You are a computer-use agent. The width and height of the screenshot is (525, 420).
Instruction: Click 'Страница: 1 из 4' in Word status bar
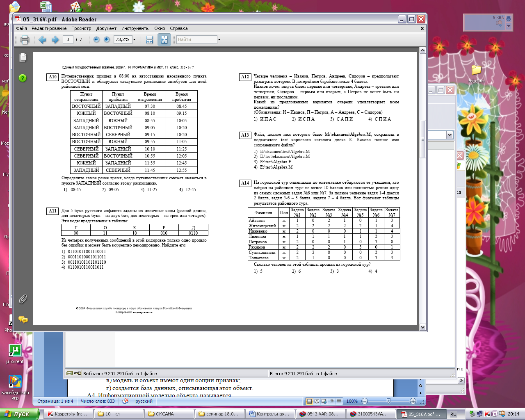tap(55, 401)
